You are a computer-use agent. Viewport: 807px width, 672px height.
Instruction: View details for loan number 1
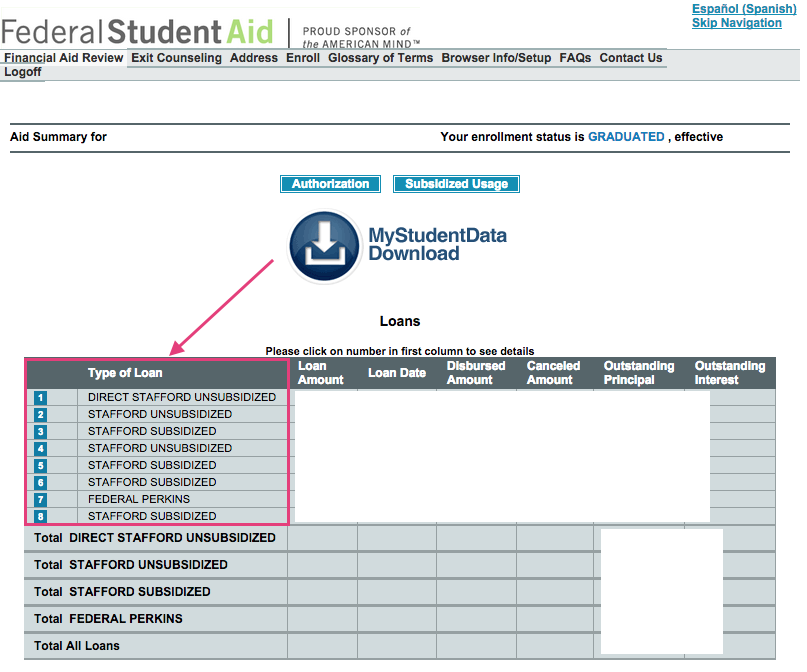38,397
